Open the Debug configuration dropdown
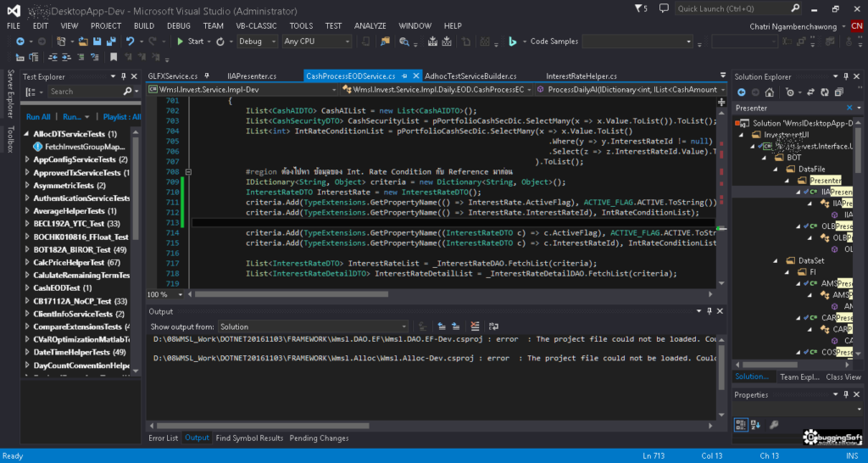 click(x=258, y=42)
